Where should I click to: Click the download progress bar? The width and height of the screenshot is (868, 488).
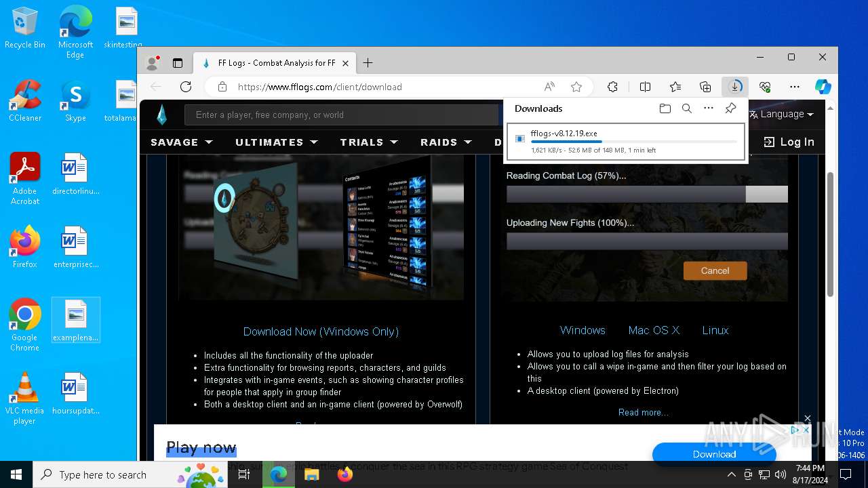(x=634, y=142)
